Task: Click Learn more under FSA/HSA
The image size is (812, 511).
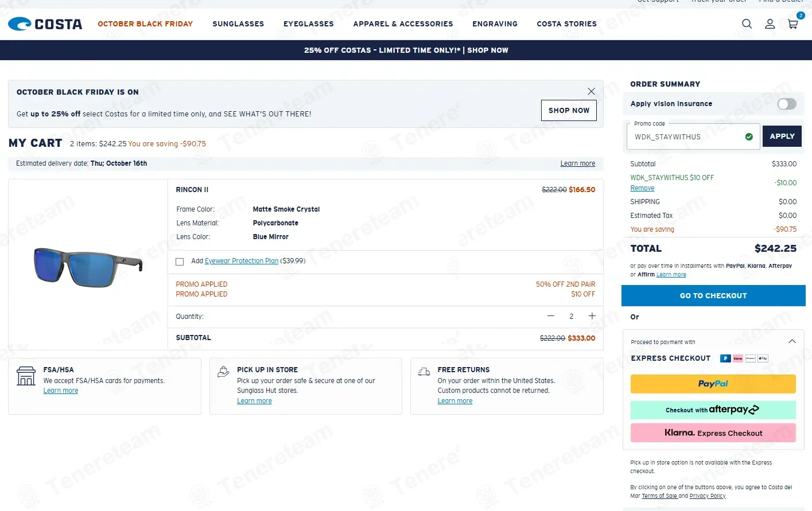Action: (61, 391)
